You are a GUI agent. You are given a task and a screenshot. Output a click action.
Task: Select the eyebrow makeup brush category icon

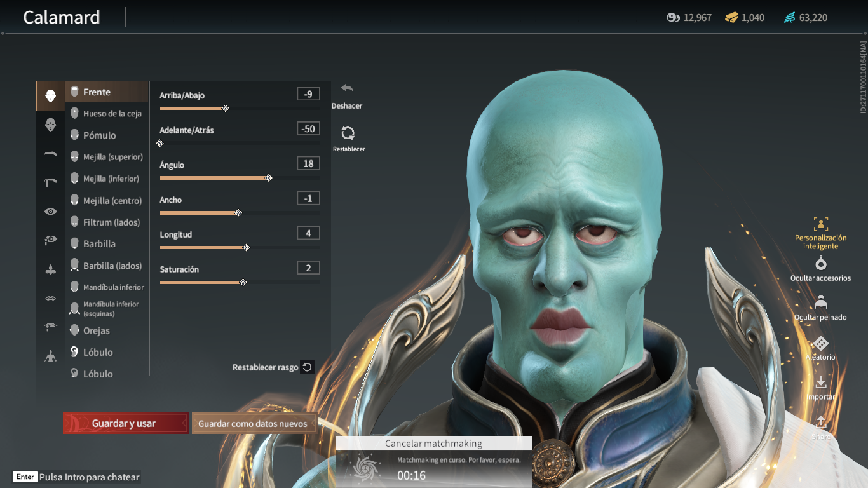tap(51, 182)
